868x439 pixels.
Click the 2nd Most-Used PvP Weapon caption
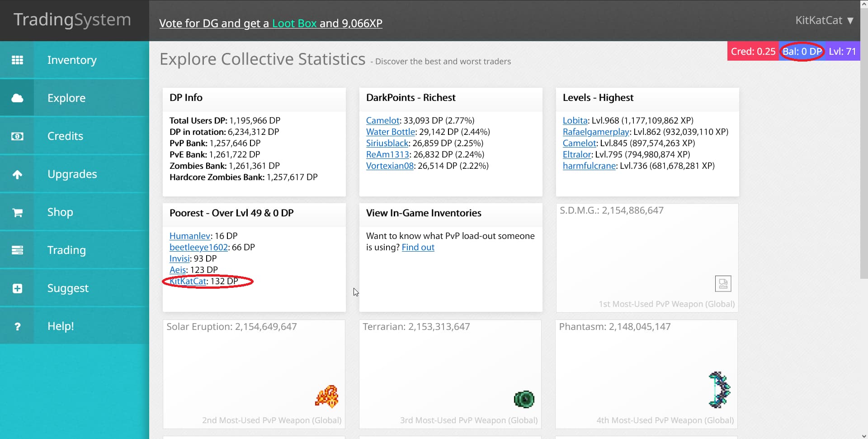pos(272,420)
